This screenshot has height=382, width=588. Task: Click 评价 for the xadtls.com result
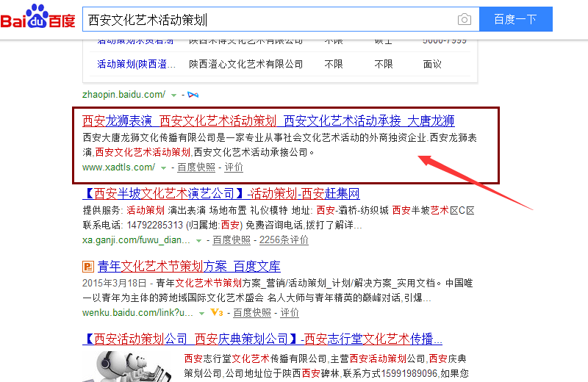pyautogui.click(x=234, y=167)
